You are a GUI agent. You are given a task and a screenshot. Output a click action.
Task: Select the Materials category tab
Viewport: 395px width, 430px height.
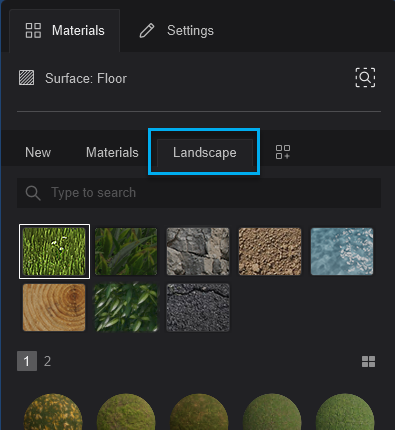(112, 153)
